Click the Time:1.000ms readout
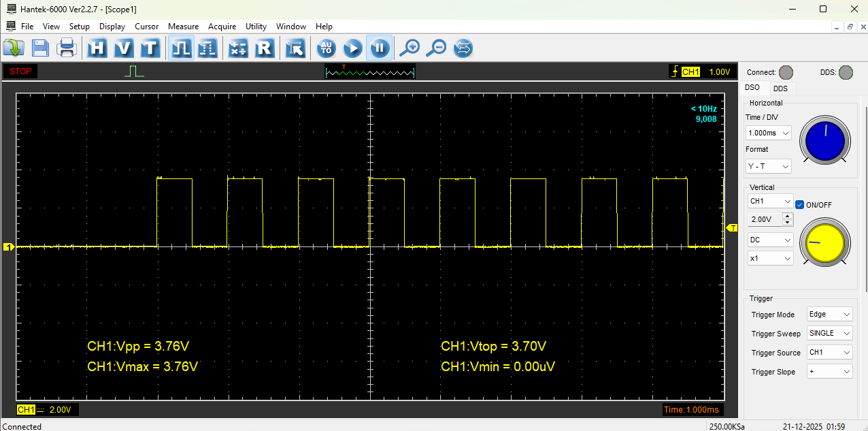This screenshot has width=868, height=431. tap(691, 410)
